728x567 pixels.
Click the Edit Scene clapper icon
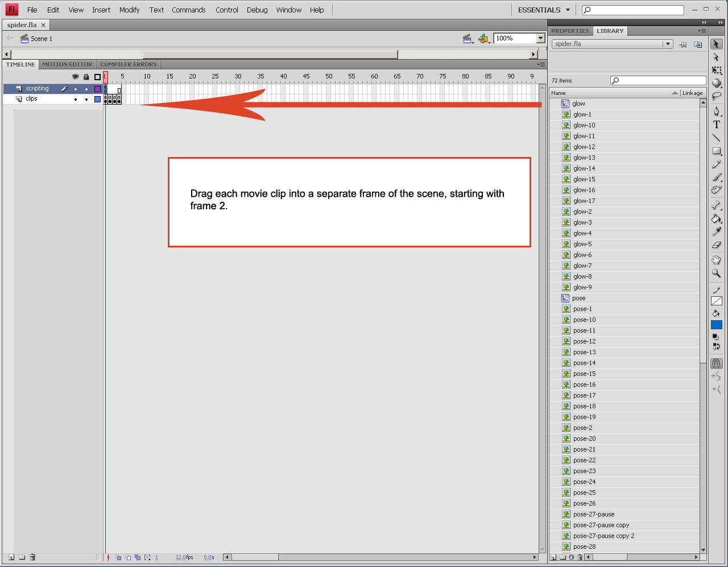coord(468,39)
